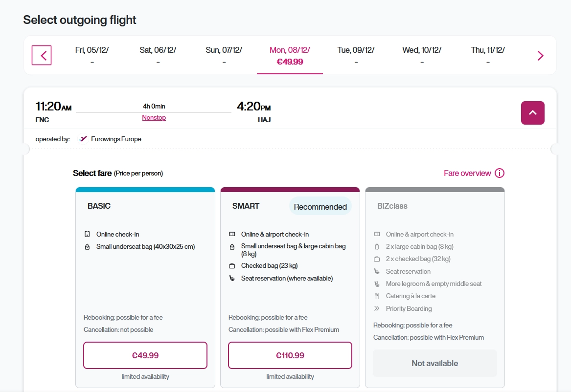Click the Not available BIZclass button
Image resolution: width=571 pixels, height=392 pixels.
point(434,363)
